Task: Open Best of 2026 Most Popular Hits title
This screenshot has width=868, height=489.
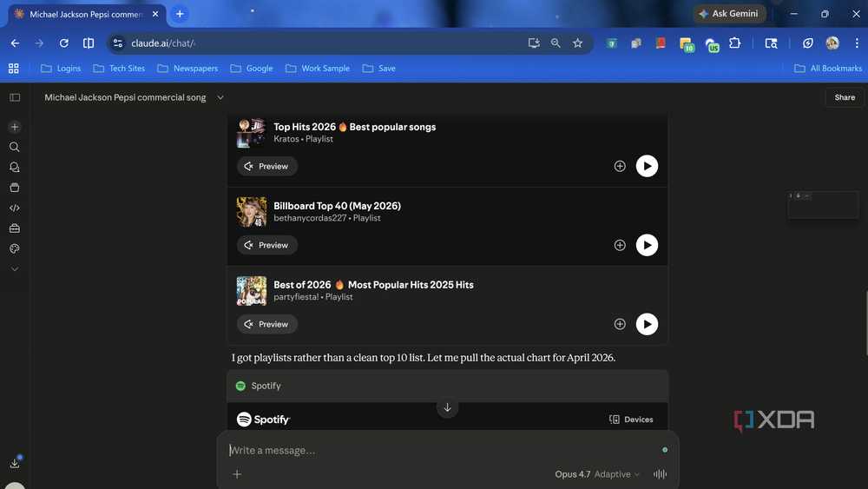Action: tap(373, 285)
